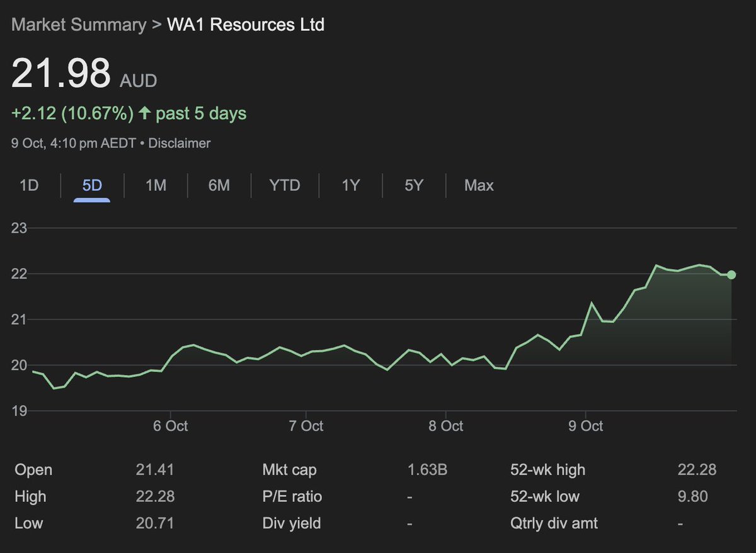
Task: Select the YTD chart period
Action: tap(285, 185)
